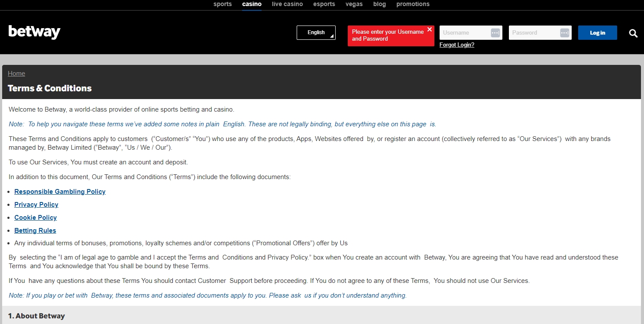Open the live casino tab
Image resolution: width=644 pixels, height=324 pixels.
click(287, 4)
